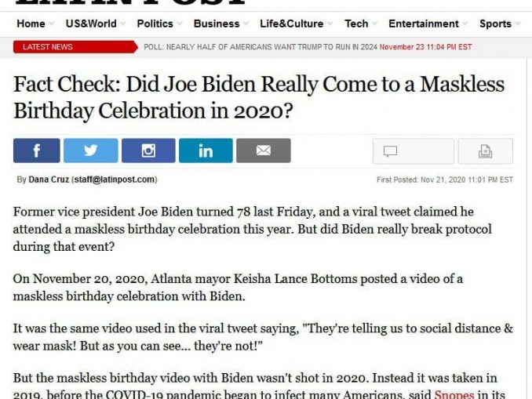Open the Trump 2024 poll headline
Screen dimensions: 532x399
click(x=261, y=47)
